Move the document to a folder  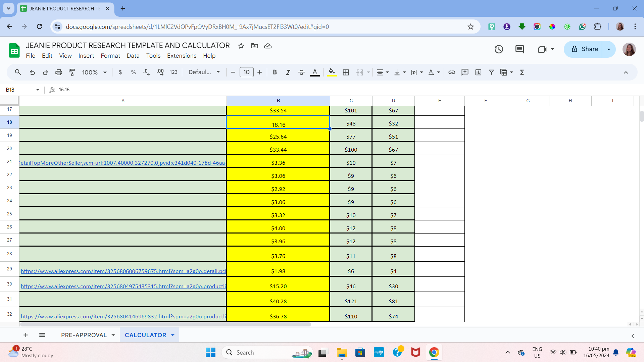[254, 46]
